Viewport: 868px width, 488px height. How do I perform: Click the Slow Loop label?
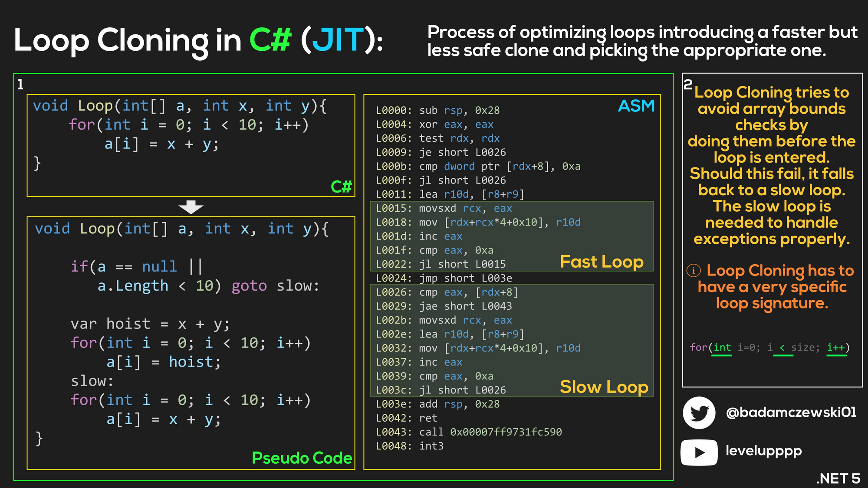[604, 386]
